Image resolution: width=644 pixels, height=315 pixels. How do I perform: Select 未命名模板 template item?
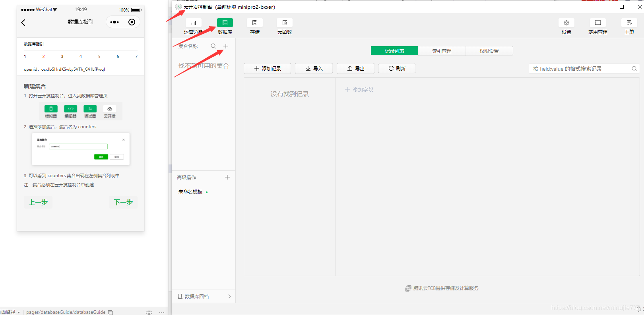point(190,191)
